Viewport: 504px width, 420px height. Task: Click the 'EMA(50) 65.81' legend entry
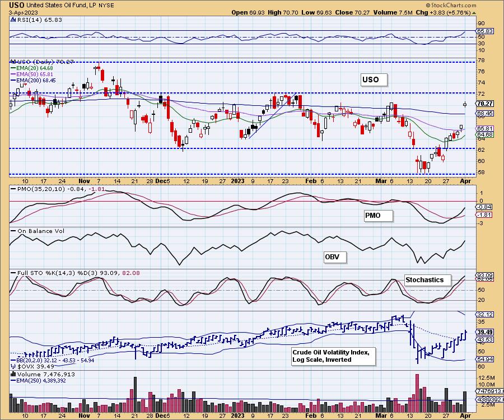(x=32, y=74)
